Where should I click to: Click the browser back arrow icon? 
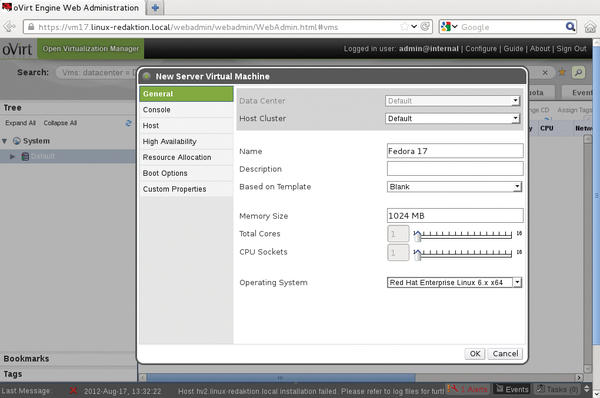[x=9, y=27]
